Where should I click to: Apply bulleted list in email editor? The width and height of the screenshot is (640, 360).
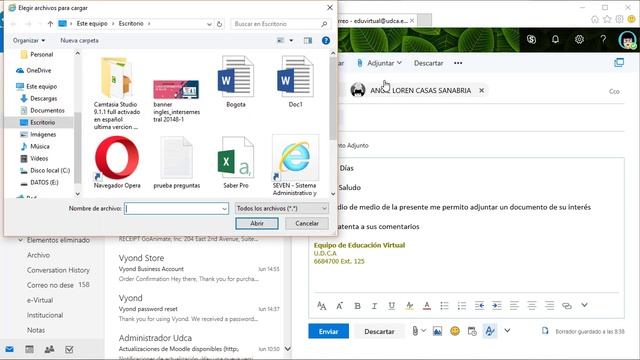click(444, 306)
